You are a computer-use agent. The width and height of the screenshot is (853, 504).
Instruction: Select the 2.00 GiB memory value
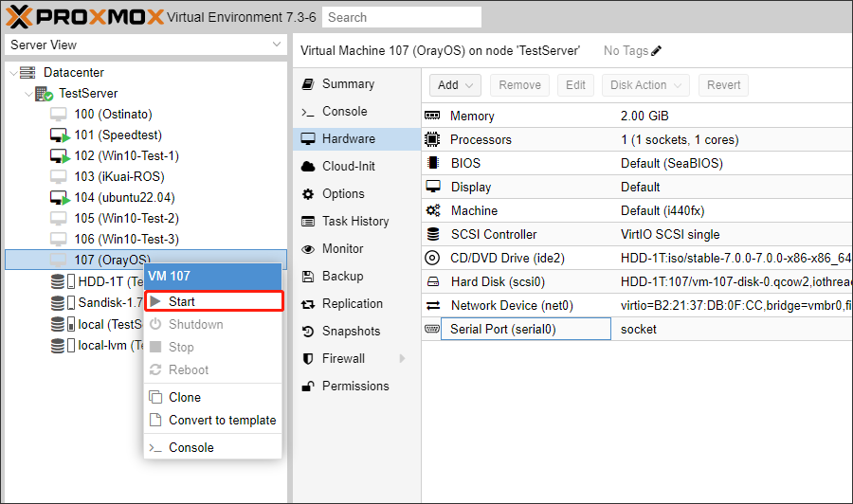644,116
